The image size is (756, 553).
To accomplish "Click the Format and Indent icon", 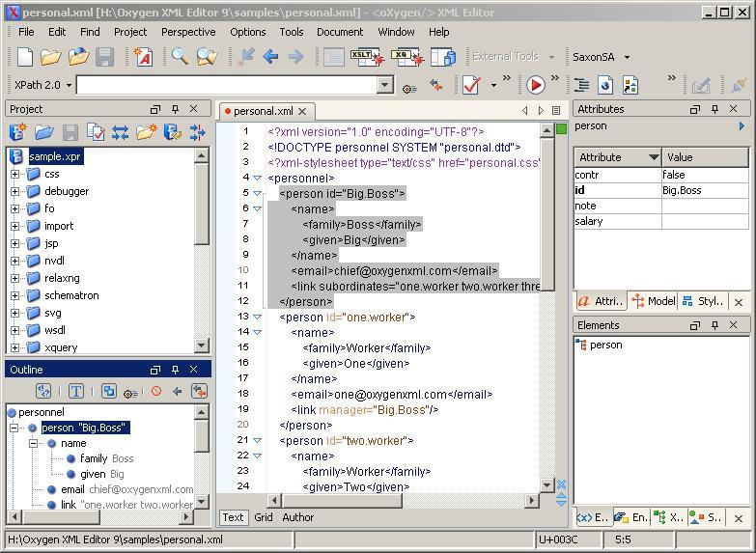I will pos(581,85).
